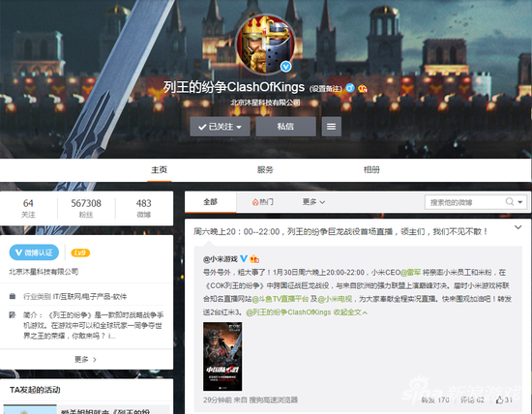Image resolution: width=532 pixels, height=414 pixels.
Task: Click 评论 62 comment button
Action: tap(472, 400)
